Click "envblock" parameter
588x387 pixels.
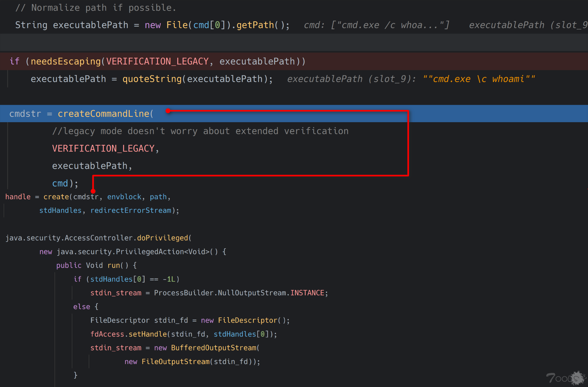tap(124, 197)
